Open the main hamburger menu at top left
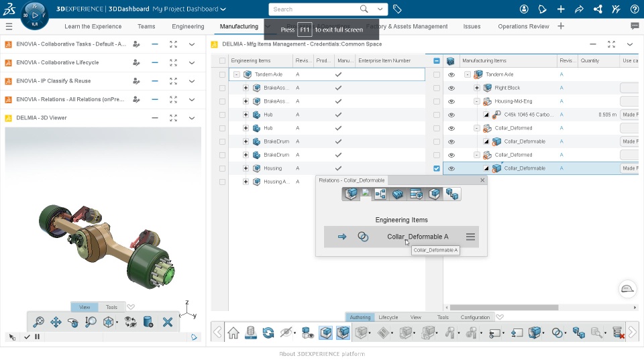 [9, 27]
